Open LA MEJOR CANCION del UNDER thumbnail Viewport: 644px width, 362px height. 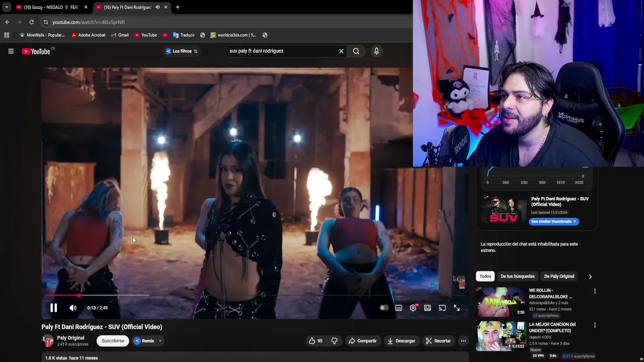[x=501, y=336]
